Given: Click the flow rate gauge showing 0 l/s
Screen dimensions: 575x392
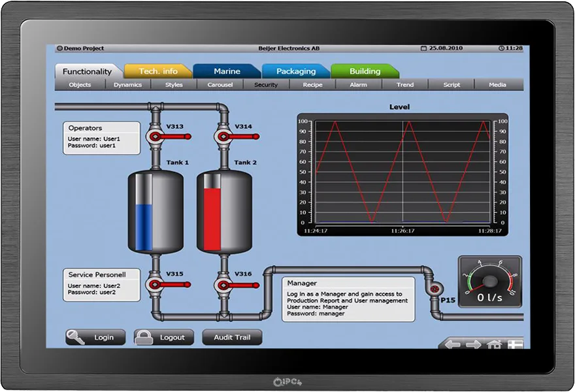Looking at the screenshot, I should (489, 282).
